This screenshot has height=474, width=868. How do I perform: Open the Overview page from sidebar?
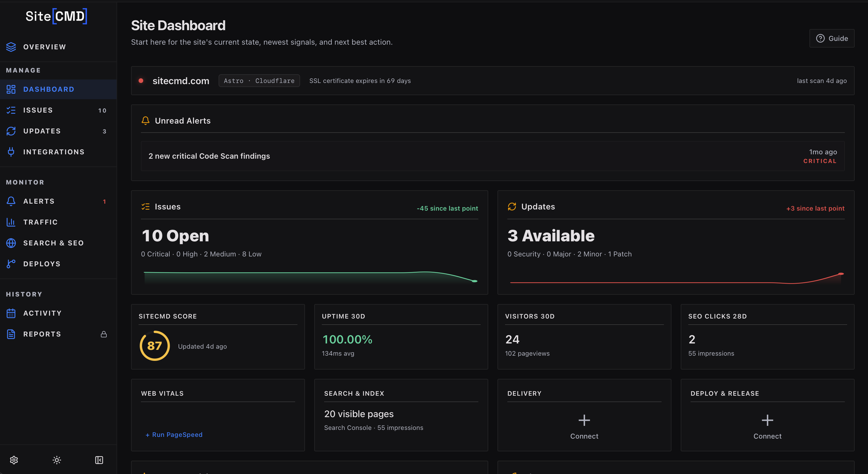click(x=58, y=47)
